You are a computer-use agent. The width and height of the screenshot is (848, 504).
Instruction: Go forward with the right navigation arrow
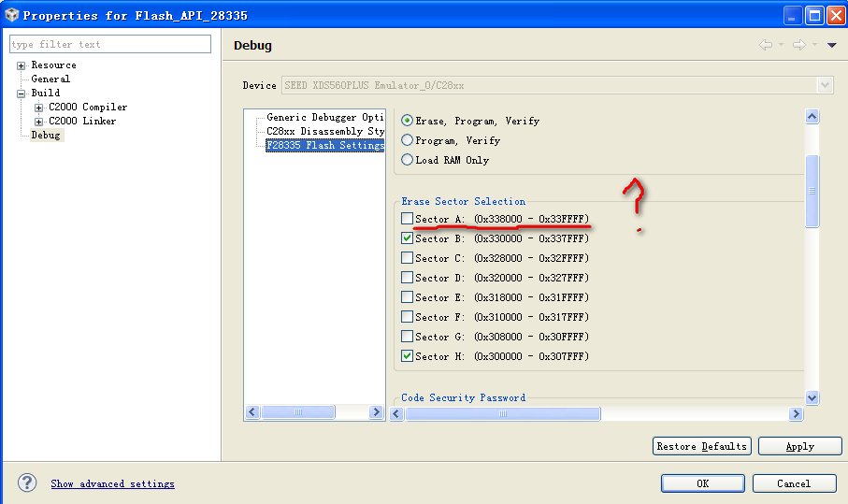(798, 45)
